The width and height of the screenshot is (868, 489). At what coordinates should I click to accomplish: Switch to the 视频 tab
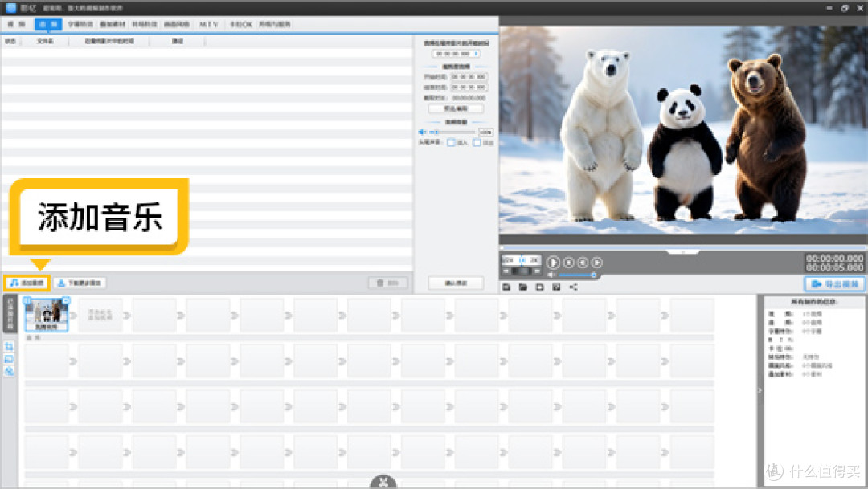(x=17, y=24)
